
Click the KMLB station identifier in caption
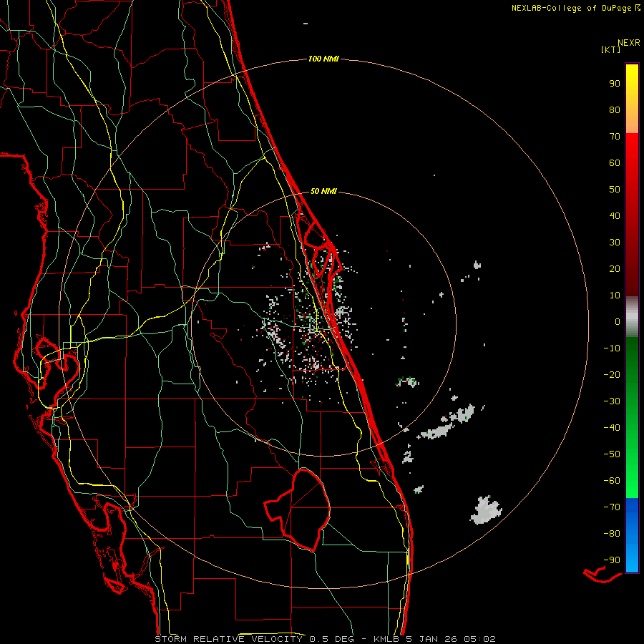(389, 639)
